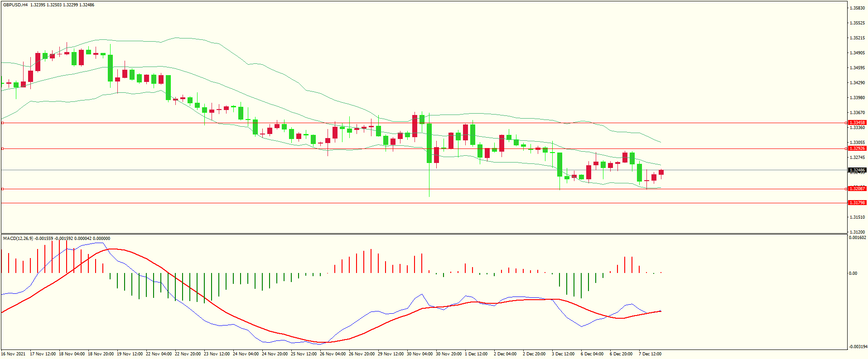Click the latest red candlestick on chart
This screenshot has width=868, height=359.
click(x=661, y=172)
